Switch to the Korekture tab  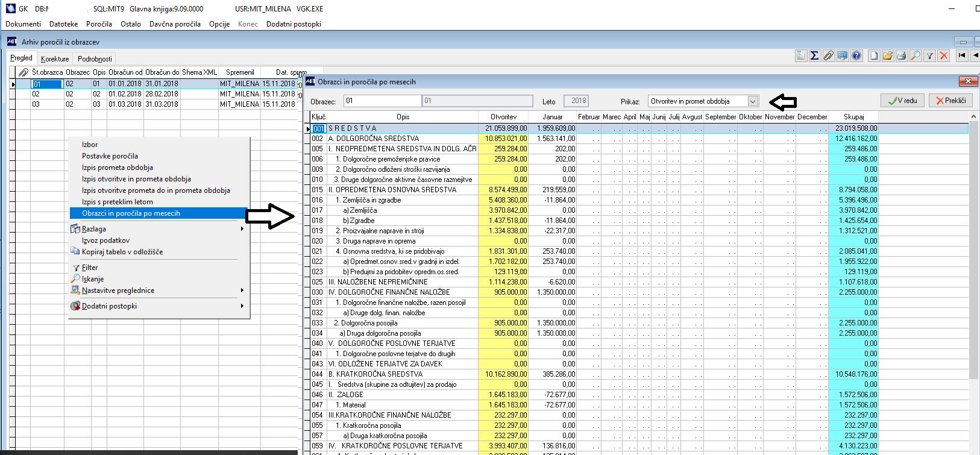pyautogui.click(x=55, y=59)
